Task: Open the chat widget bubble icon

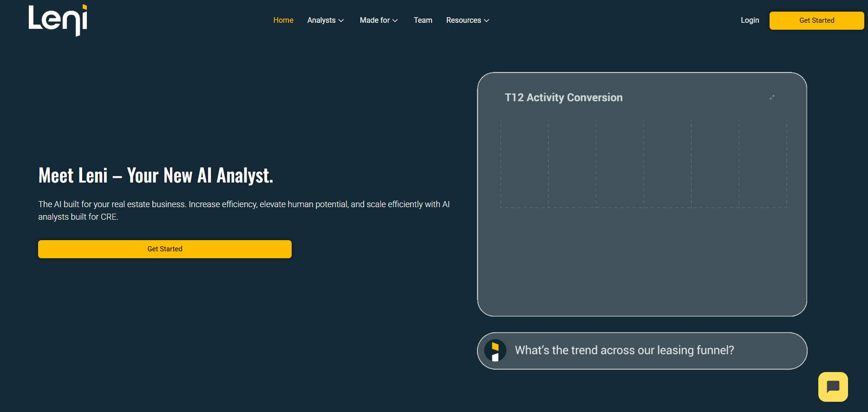Action: click(833, 386)
